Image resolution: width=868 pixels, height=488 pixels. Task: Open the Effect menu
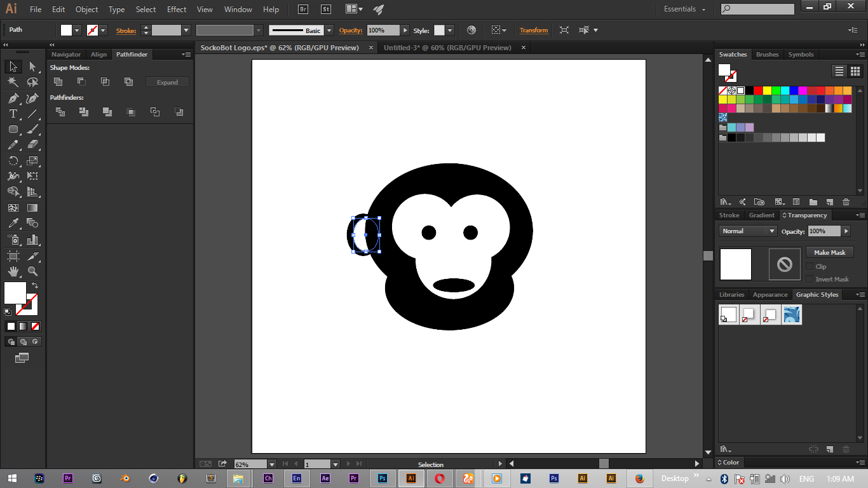coord(177,10)
